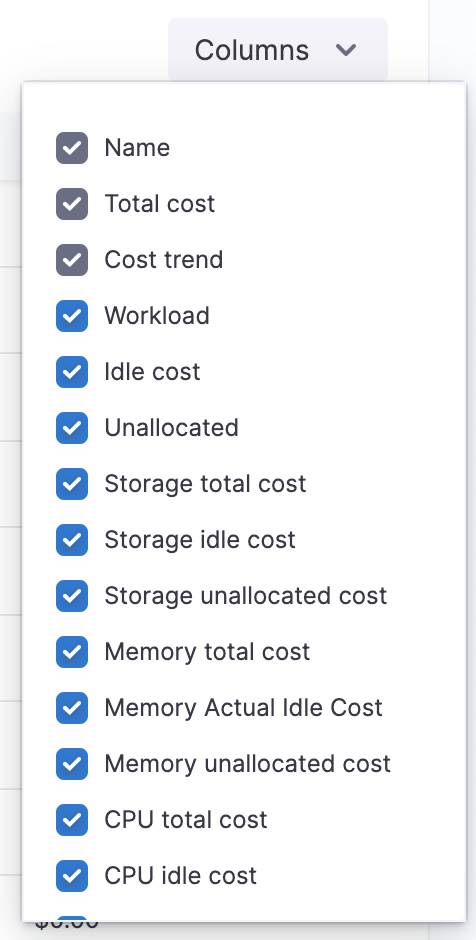Uncheck the Workload checkbox
The width and height of the screenshot is (476, 940).
72,316
